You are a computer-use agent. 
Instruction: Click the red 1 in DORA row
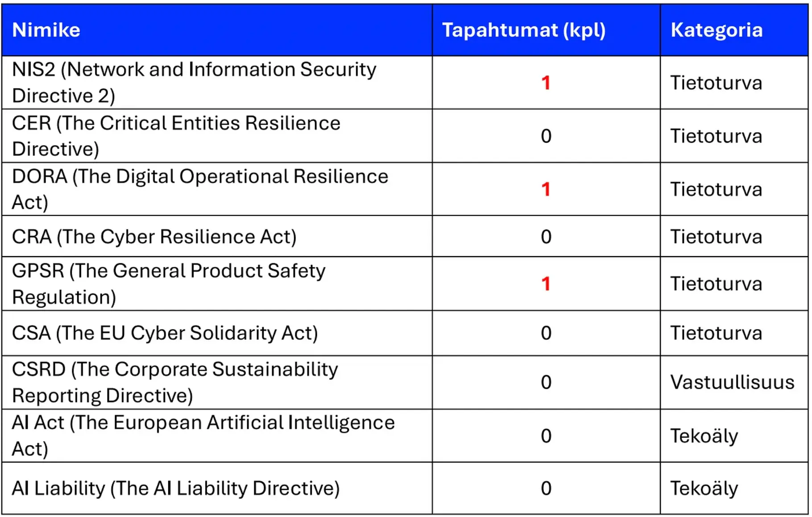click(546, 189)
